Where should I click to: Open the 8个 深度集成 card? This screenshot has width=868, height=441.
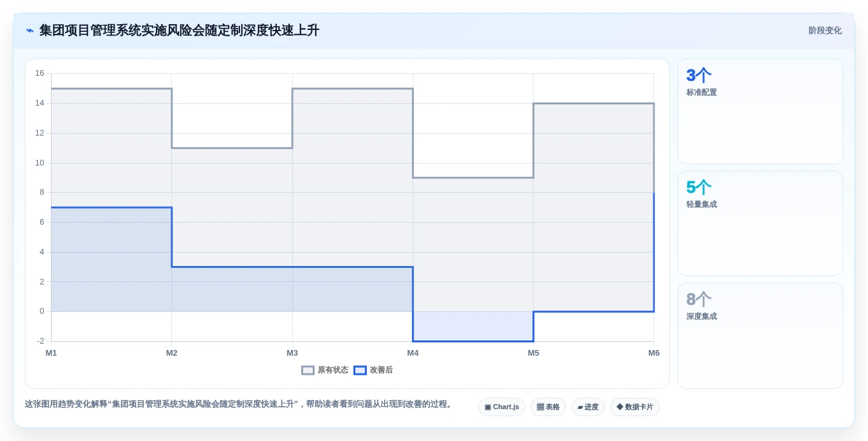click(760, 335)
